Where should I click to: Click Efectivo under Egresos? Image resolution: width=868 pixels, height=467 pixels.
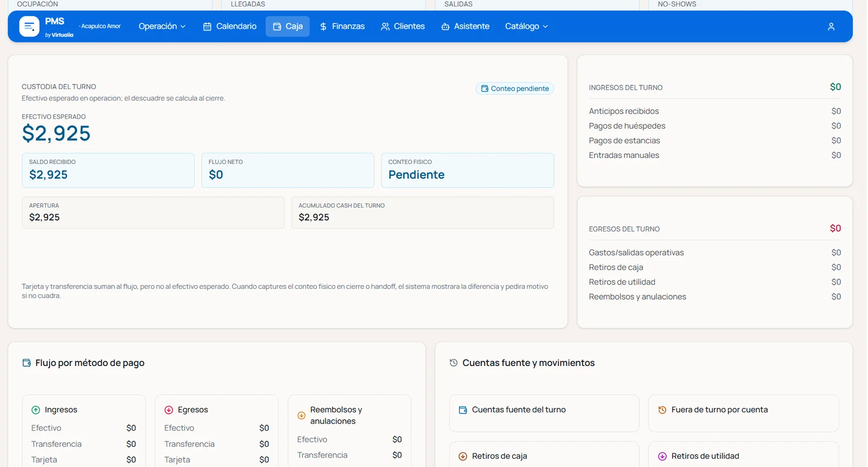[216, 428]
